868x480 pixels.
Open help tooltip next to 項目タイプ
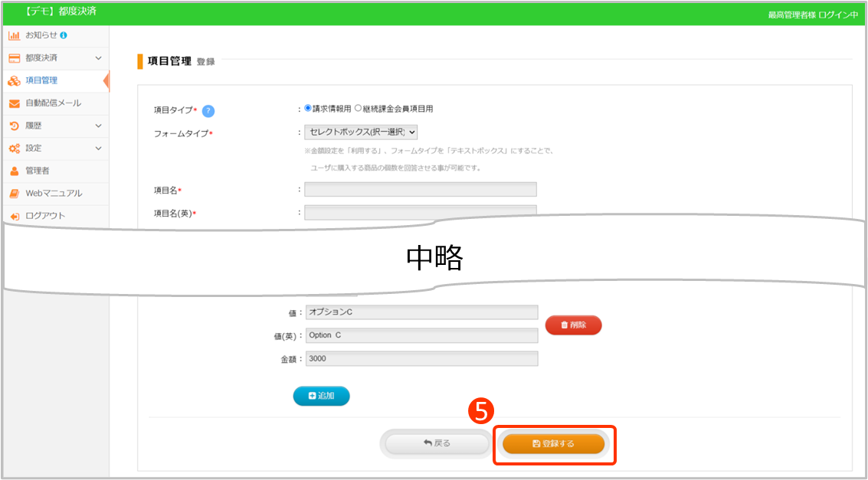(208, 111)
